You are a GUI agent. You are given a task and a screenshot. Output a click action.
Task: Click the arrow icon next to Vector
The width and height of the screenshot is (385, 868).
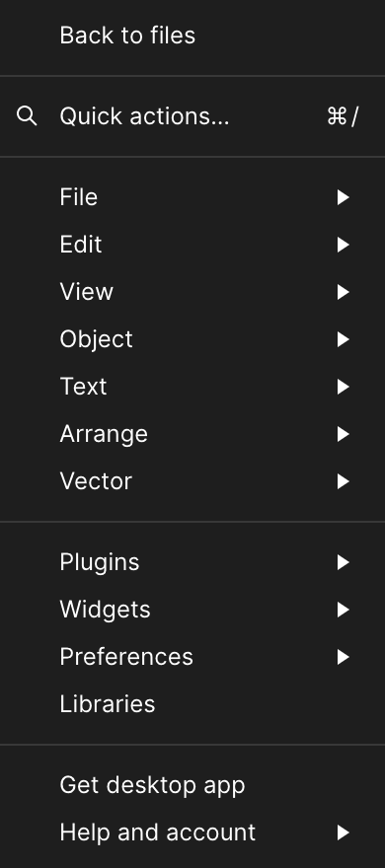(343, 481)
